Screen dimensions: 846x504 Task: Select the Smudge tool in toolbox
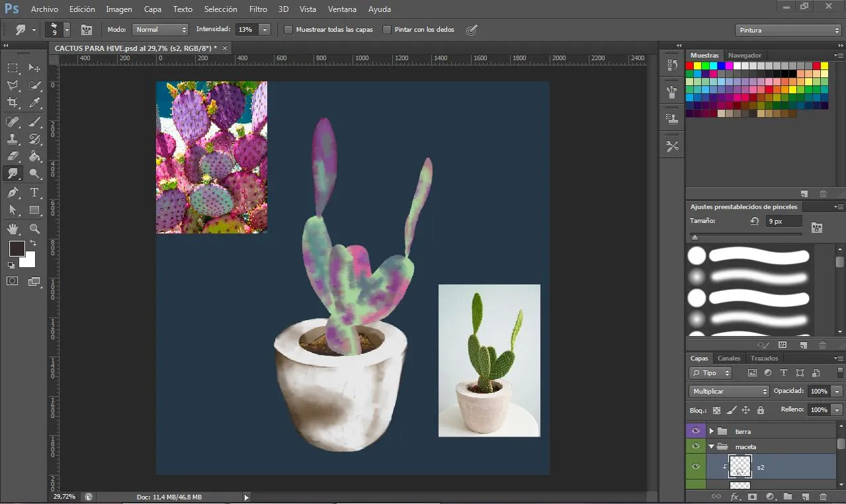pos(13,173)
